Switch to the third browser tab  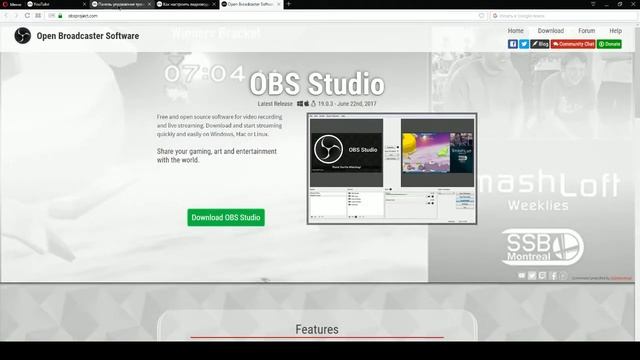(186, 4)
